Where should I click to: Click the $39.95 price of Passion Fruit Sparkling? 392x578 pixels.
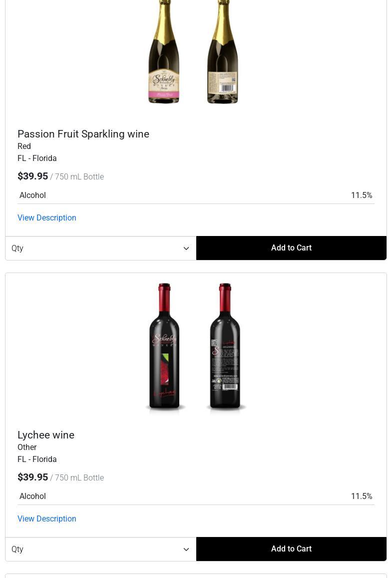tap(33, 176)
